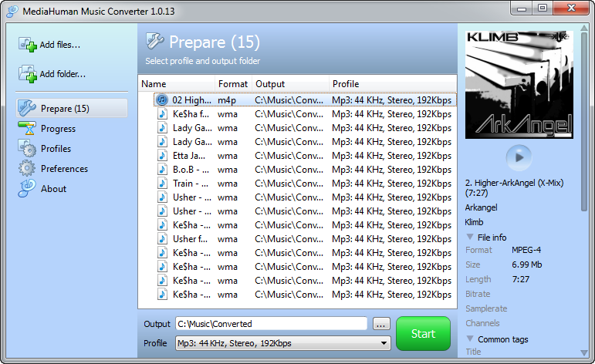595x364 pixels.
Task: Collapse the Common tags section
Action: (470, 339)
